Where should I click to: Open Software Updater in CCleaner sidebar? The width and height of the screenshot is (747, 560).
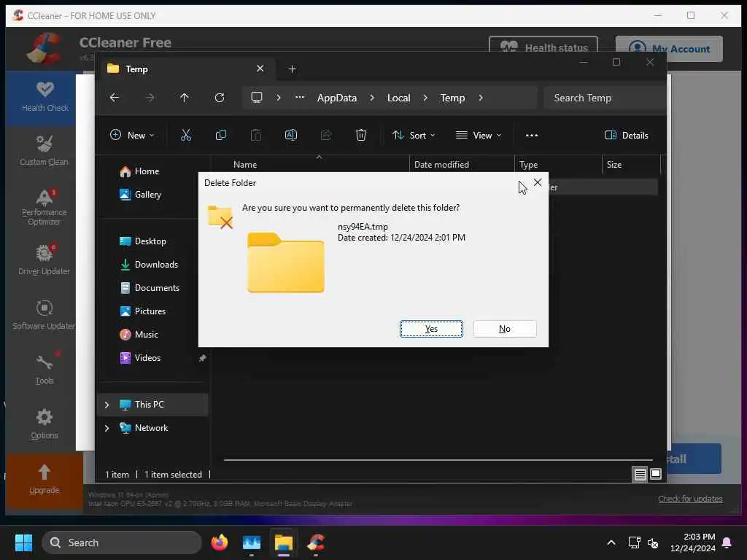[x=44, y=314]
